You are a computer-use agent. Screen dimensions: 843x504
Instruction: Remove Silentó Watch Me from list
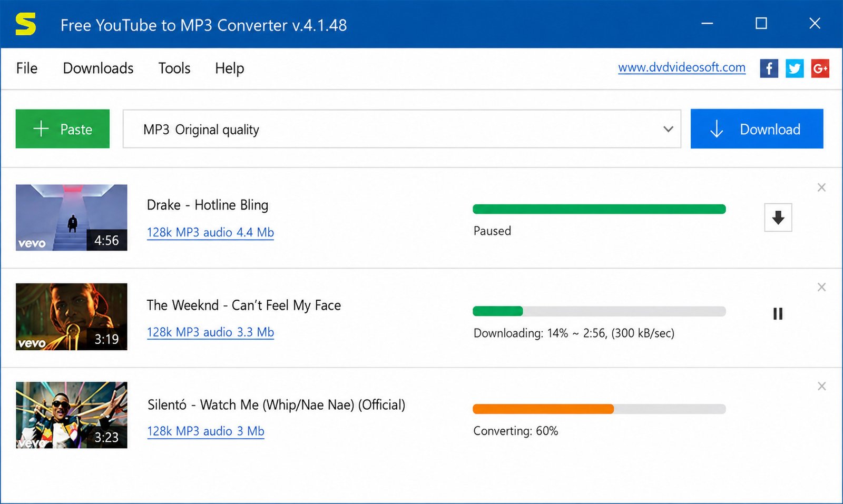[x=821, y=386]
